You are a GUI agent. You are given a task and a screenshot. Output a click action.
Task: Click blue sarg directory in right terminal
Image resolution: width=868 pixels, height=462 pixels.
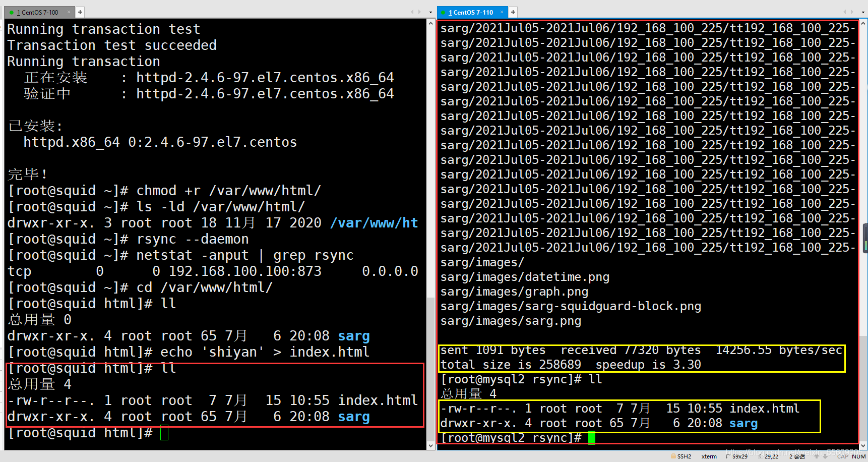pos(743,423)
